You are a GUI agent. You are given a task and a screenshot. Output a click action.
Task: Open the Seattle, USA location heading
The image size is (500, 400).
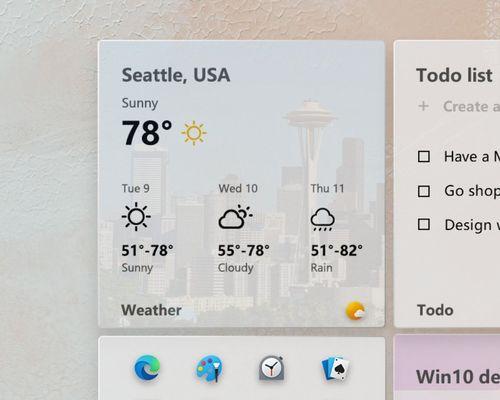[176, 75]
